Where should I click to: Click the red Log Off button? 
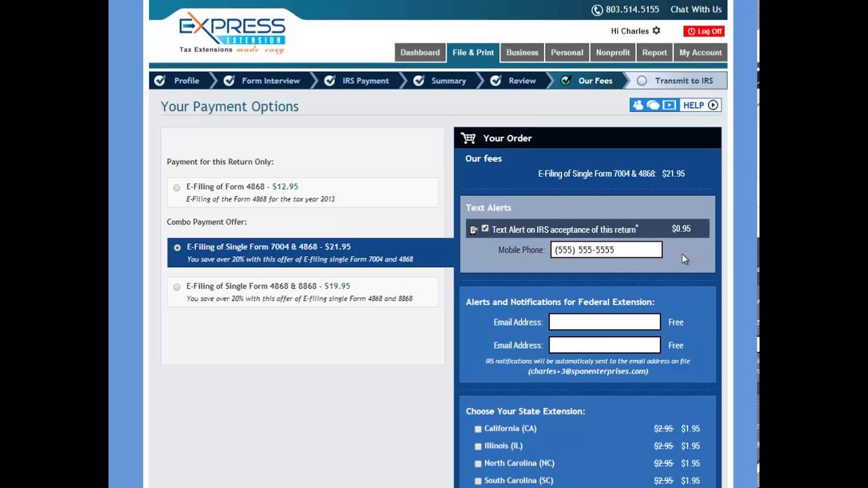pos(704,31)
